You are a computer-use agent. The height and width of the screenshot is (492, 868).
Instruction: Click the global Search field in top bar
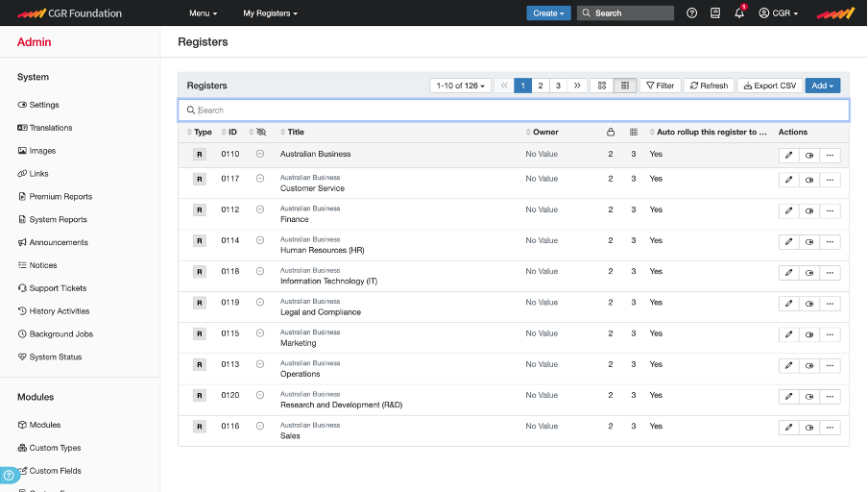(625, 13)
